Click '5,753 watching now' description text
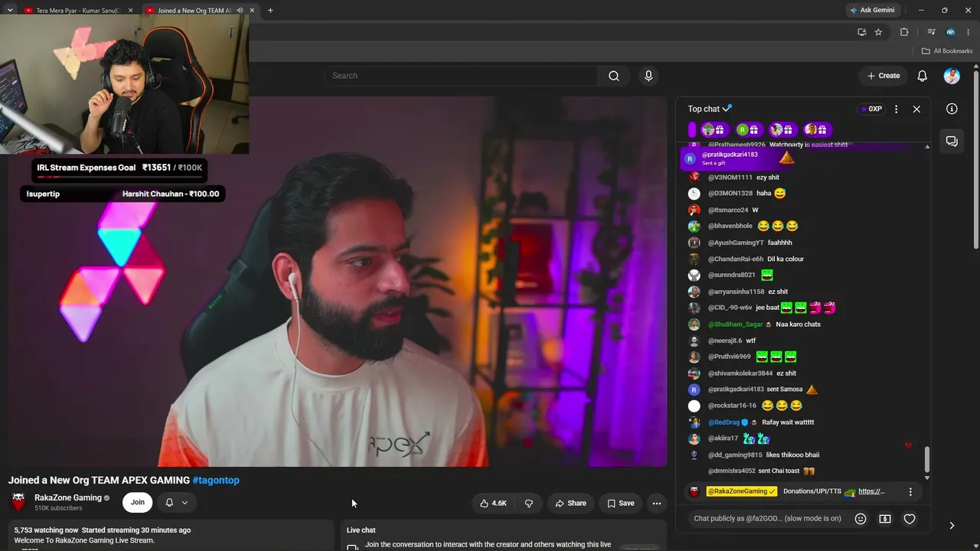The height and width of the screenshot is (551, 980). click(x=47, y=530)
